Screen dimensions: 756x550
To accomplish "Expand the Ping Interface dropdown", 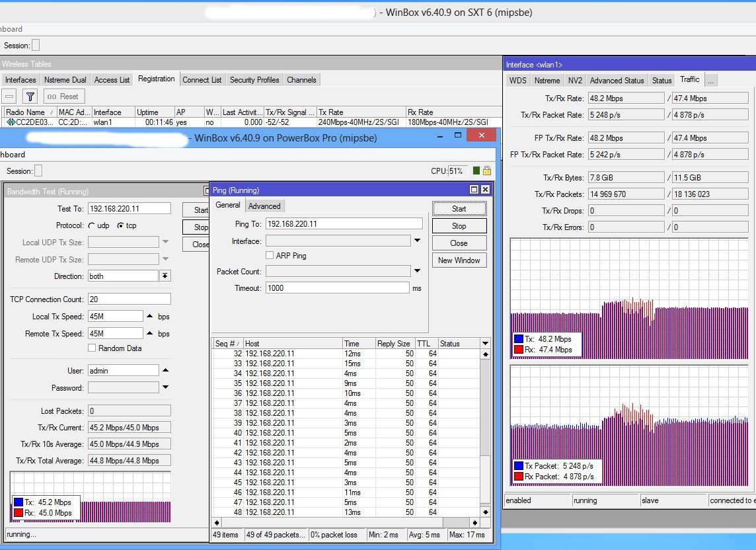I will pos(417,240).
